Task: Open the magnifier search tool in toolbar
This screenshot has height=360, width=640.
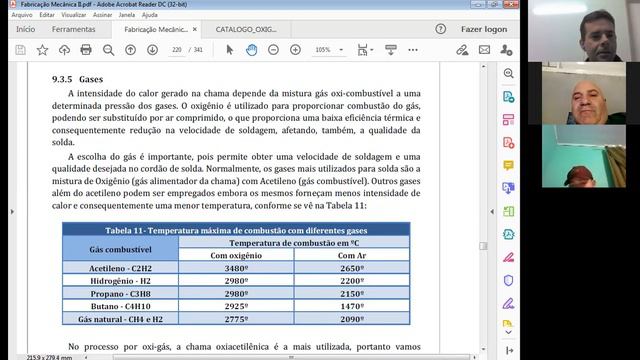Action: tap(108, 50)
